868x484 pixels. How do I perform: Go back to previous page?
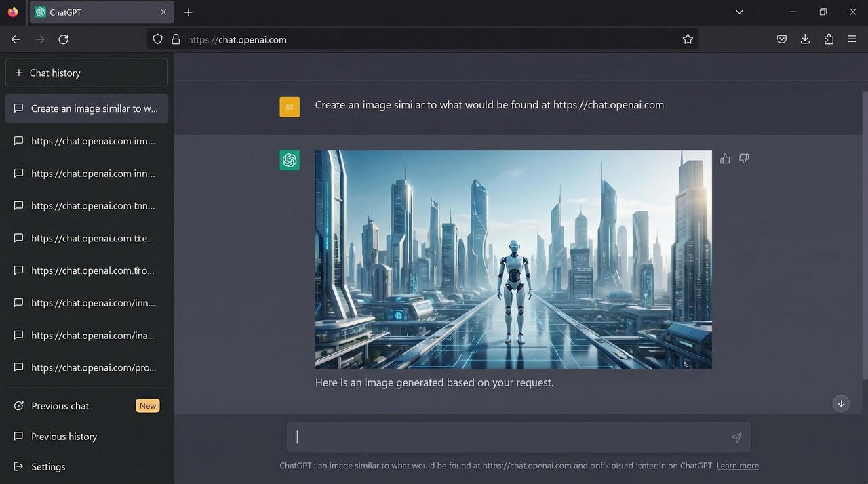click(x=16, y=39)
